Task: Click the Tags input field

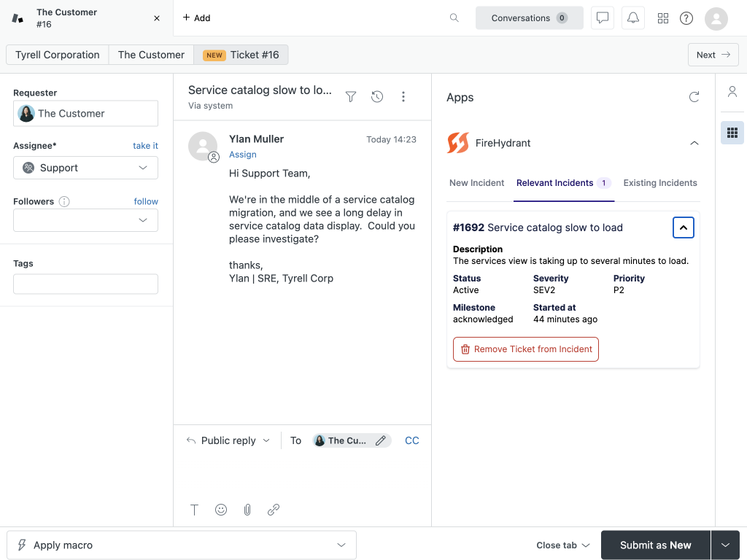Action: (x=85, y=284)
